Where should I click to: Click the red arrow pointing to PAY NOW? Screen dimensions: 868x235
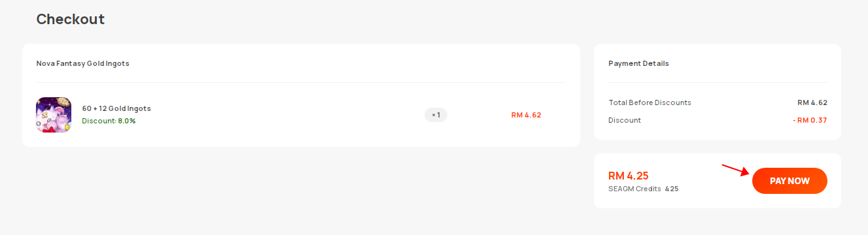tap(735, 170)
